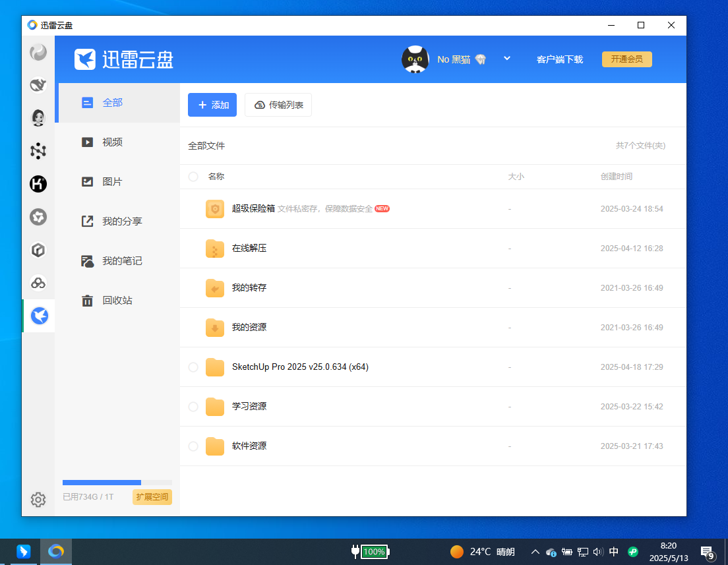The width and height of the screenshot is (728, 565).
Task: Open the connected-nodes graph icon in sidebar
Action: (x=38, y=151)
